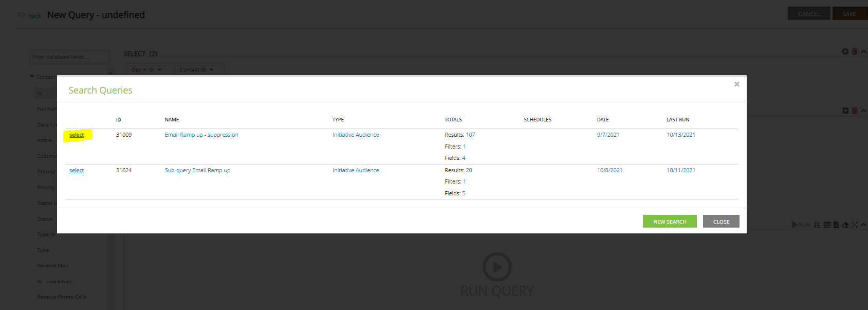Open the Opt In ID dropdown
This screenshot has width=868, height=310.
pos(150,69)
